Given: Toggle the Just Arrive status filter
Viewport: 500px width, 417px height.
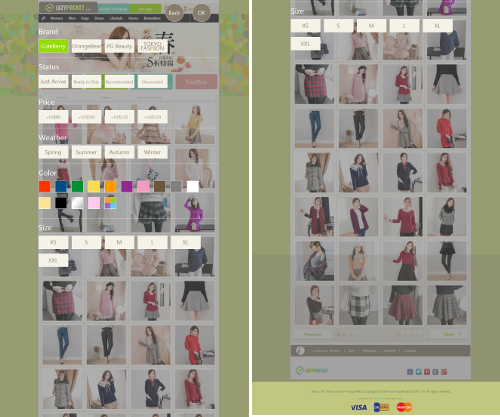Looking at the screenshot, I should click(53, 81).
